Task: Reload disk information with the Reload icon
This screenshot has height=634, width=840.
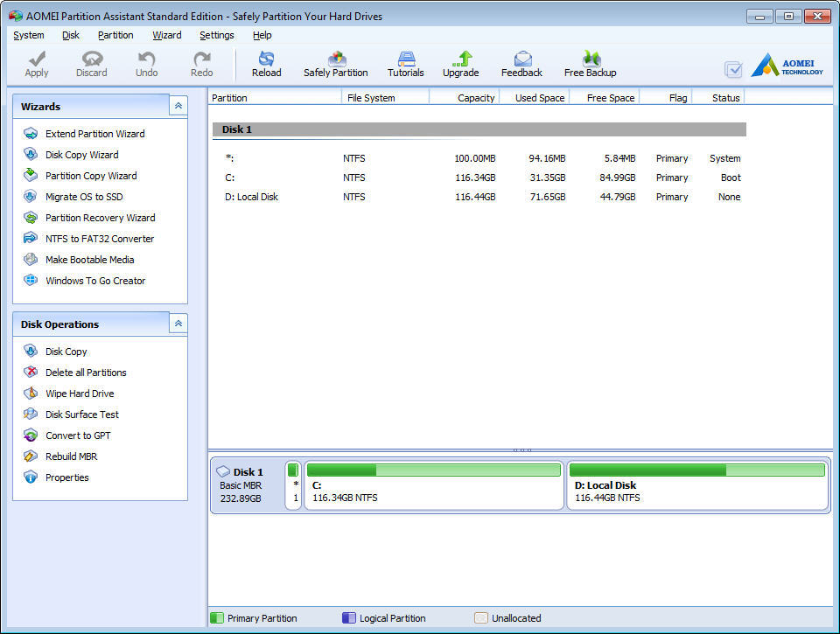Action: coord(266,59)
